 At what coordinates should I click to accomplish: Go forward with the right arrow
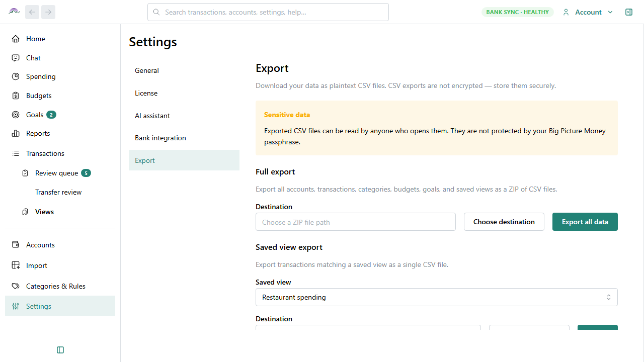(x=48, y=12)
